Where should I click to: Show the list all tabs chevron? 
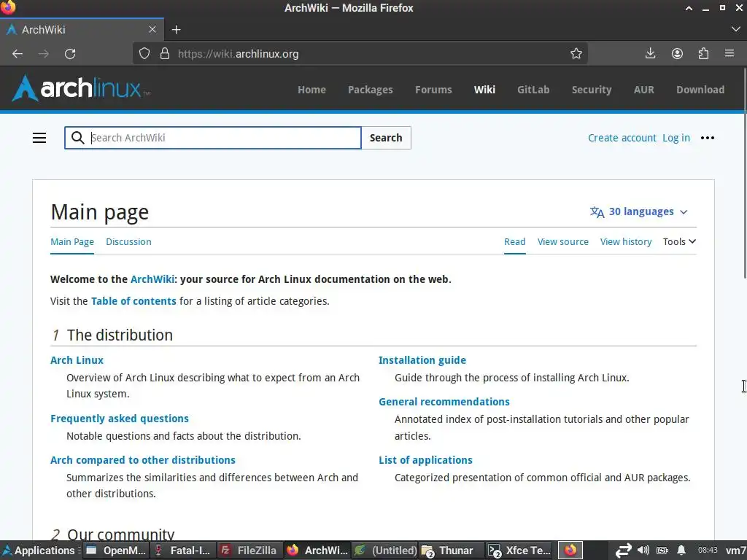tap(735, 29)
